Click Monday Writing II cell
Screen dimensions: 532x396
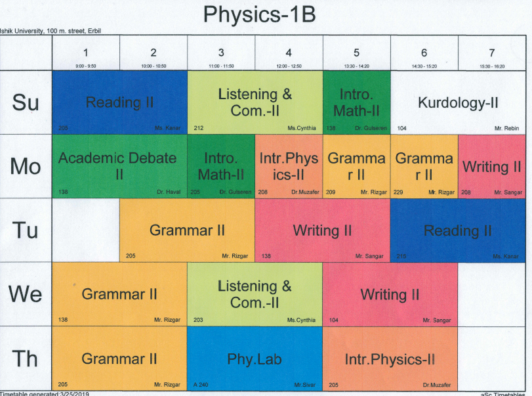(491, 166)
